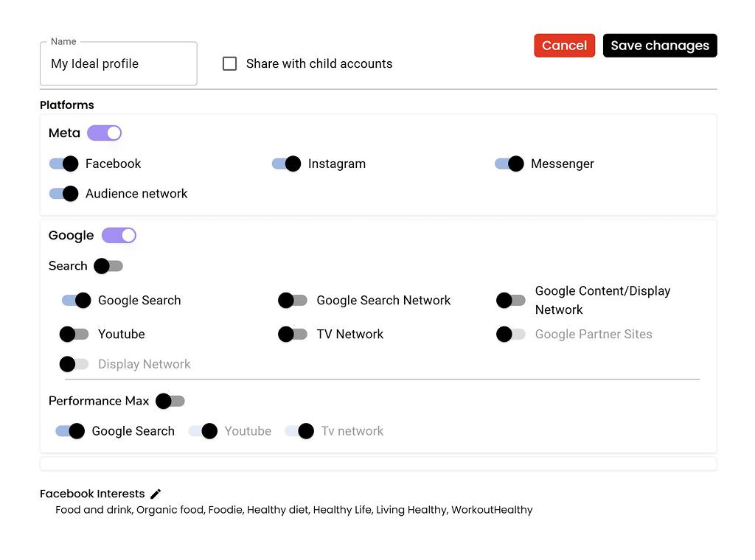Image resolution: width=755 pixels, height=560 pixels.
Task: Enable the Google Search Network toggle
Action: pyautogui.click(x=293, y=300)
